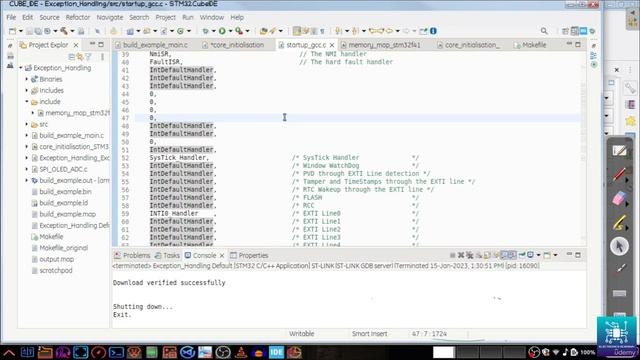640x360 pixels.
Task: Open the Properties tab
Action: pyautogui.click(x=249, y=256)
